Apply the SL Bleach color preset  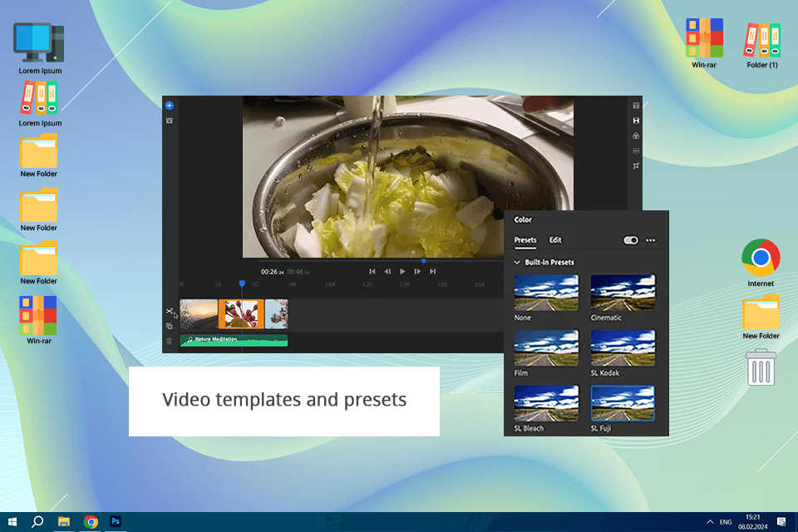(547, 404)
